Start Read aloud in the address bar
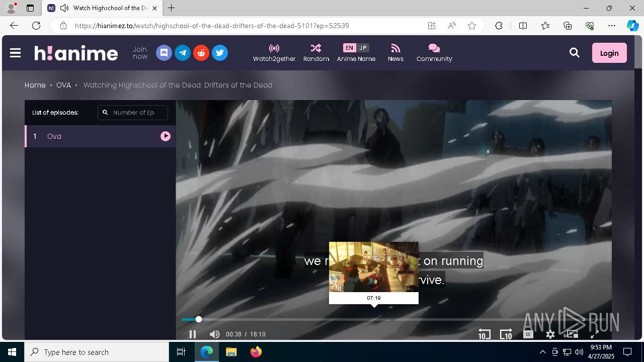Viewport: 644px width, 362px height. (x=452, y=26)
